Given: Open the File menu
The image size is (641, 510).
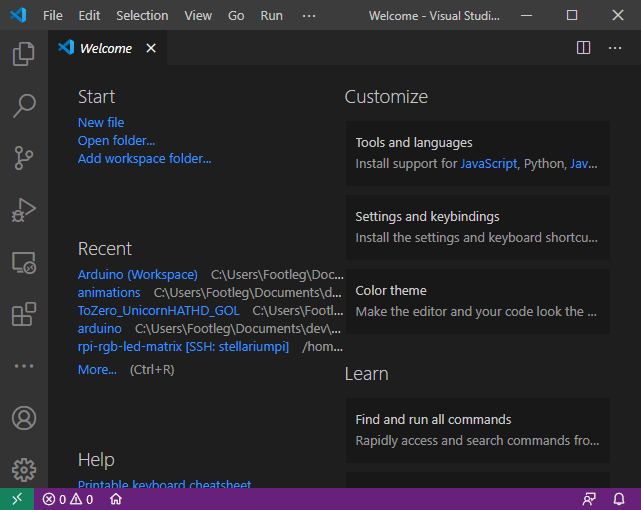Looking at the screenshot, I should coord(53,16).
